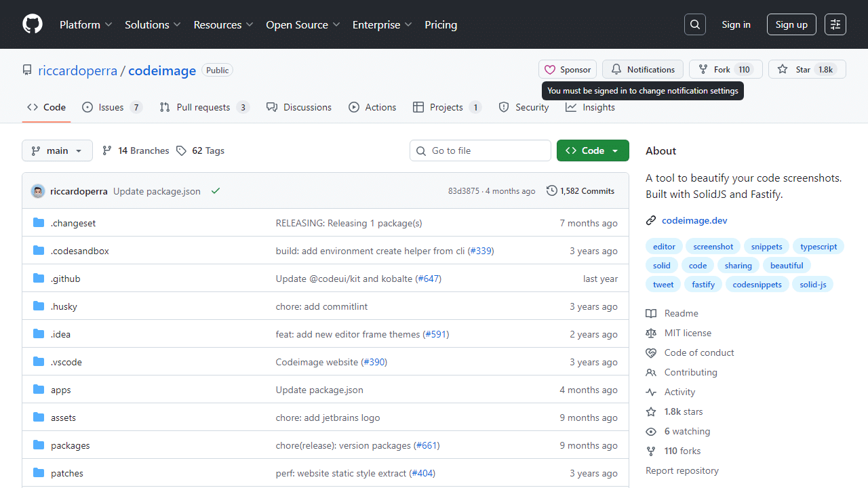Click the bell icon in Notifications button

pyautogui.click(x=616, y=70)
